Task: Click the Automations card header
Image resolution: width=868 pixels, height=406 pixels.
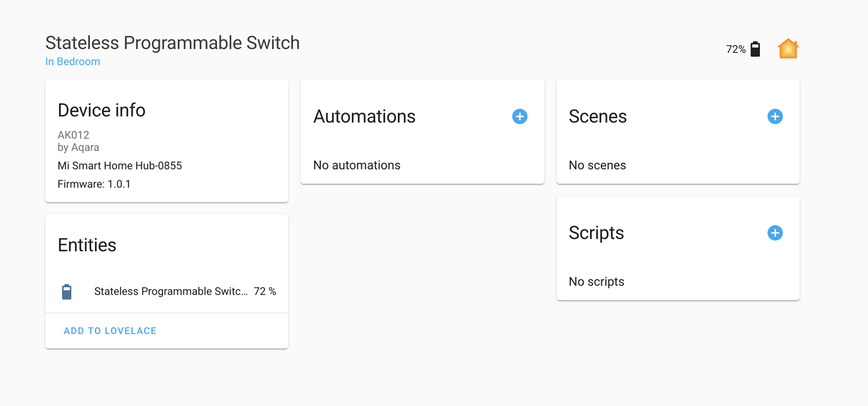Action: point(364,116)
